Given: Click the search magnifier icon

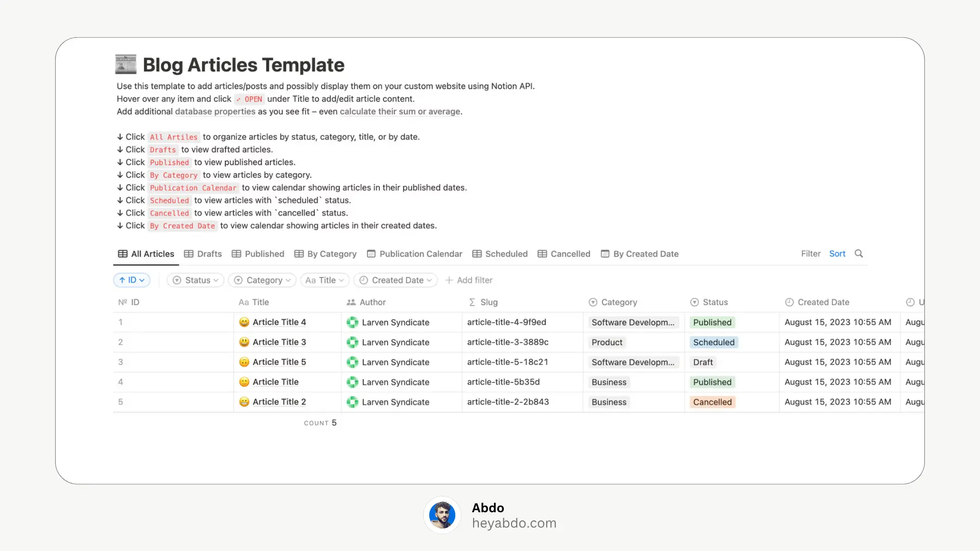Looking at the screenshot, I should click(x=859, y=254).
